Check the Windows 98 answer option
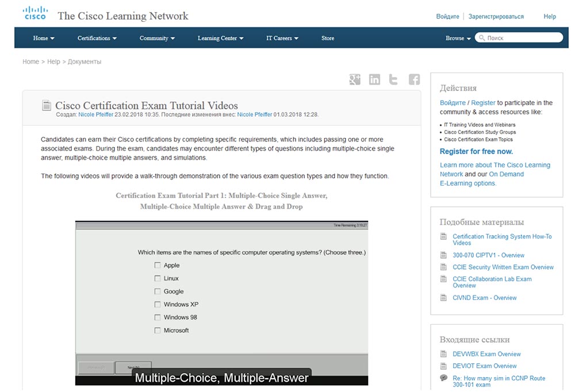Image resolution: width=575 pixels, height=392 pixels. [x=158, y=317]
